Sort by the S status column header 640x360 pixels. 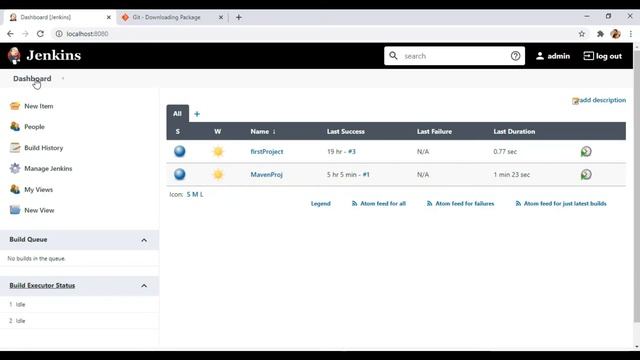click(x=178, y=131)
